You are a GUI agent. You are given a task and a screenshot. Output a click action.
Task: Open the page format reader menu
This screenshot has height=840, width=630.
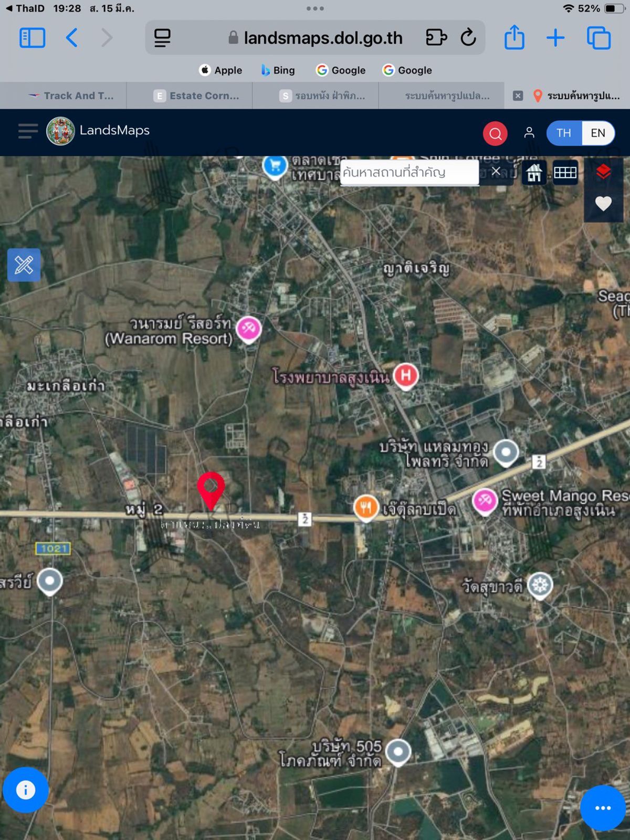point(162,38)
